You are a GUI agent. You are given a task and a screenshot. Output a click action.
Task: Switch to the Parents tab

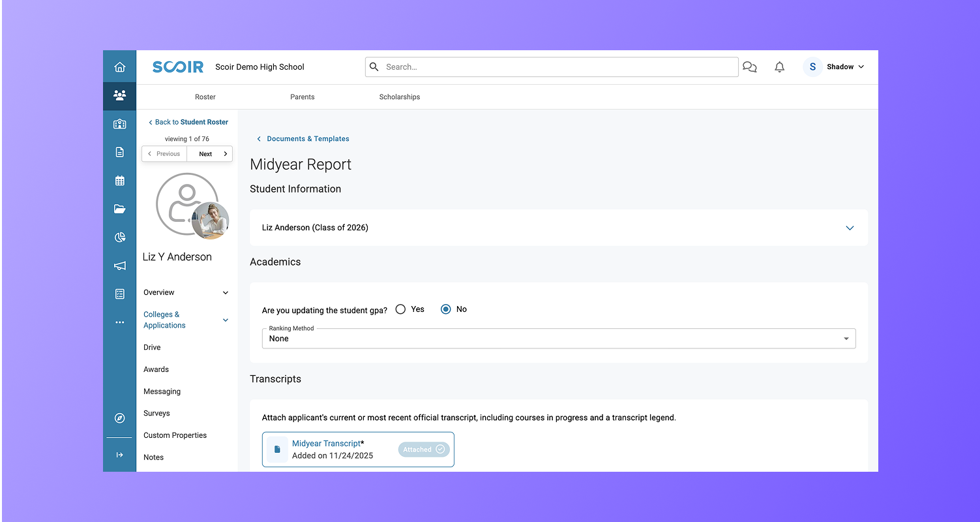[302, 97]
